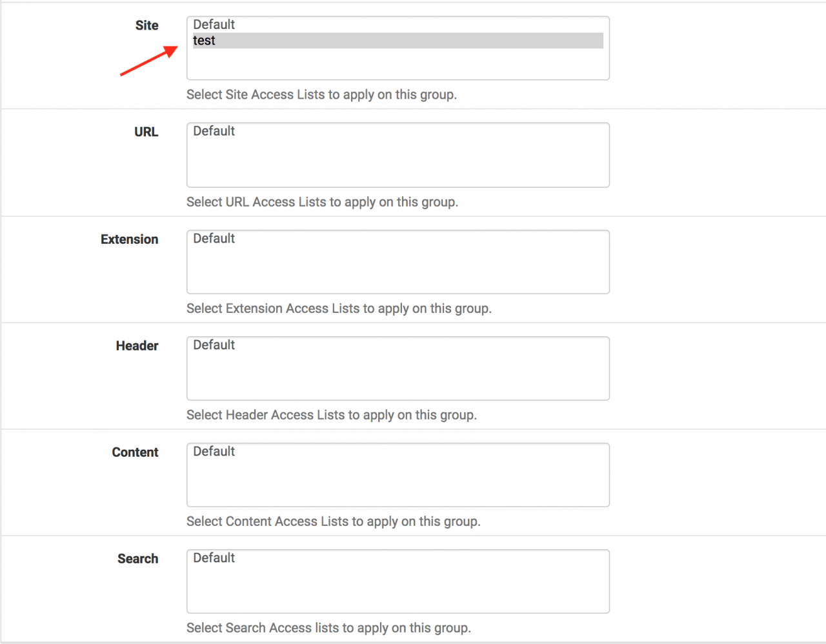Click the "Site" field label
The image size is (826, 644).
point(146,25)
